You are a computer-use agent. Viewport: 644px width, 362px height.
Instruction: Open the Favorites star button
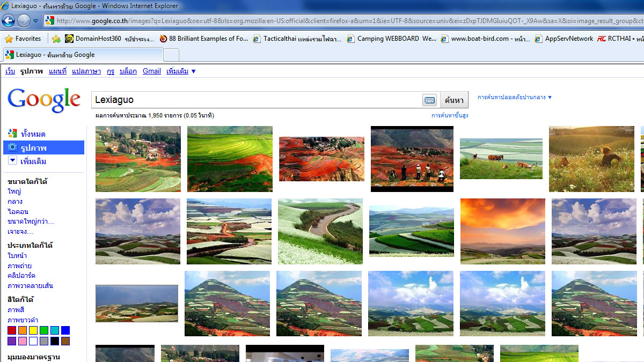(23, 39)
